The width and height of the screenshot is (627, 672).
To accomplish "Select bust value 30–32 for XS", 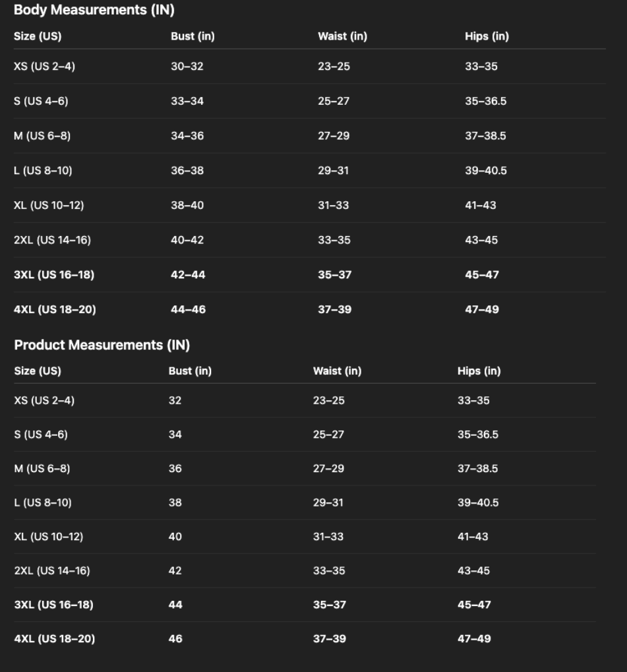I will click(187, 67).
